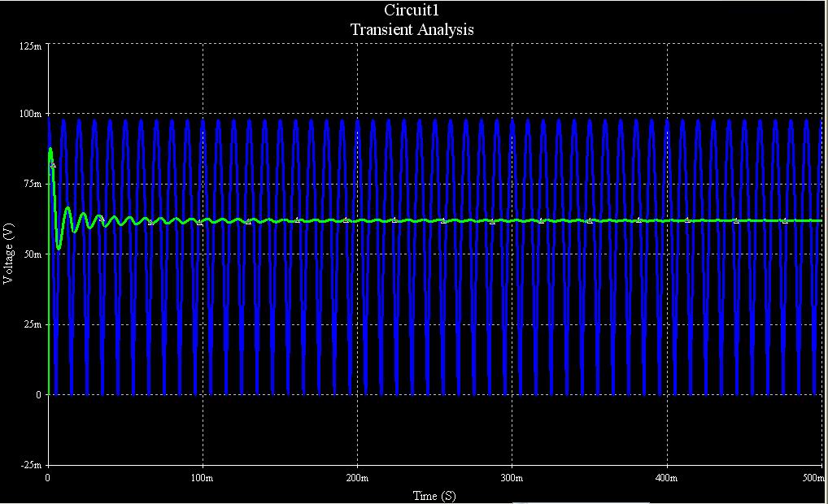The width and height of the screenshot is (828, 504).
Task: Click the 0 label on the voltage axis
Action: pos(38,394)
